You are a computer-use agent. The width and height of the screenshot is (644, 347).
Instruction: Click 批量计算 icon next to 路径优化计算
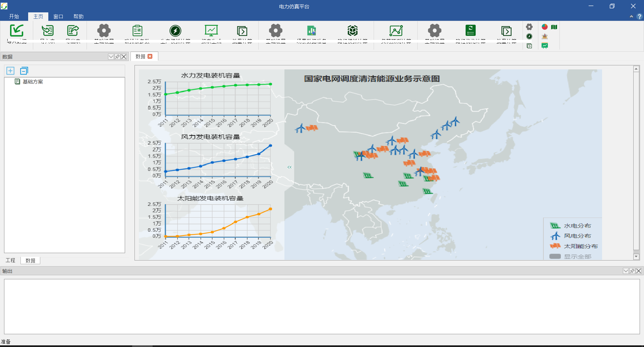(x=506, y=31)
